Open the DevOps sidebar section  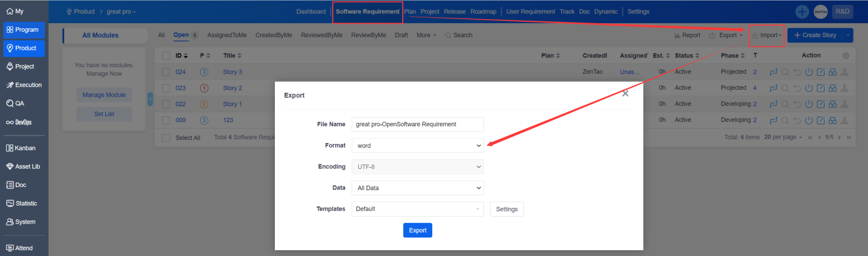[24, 122]
